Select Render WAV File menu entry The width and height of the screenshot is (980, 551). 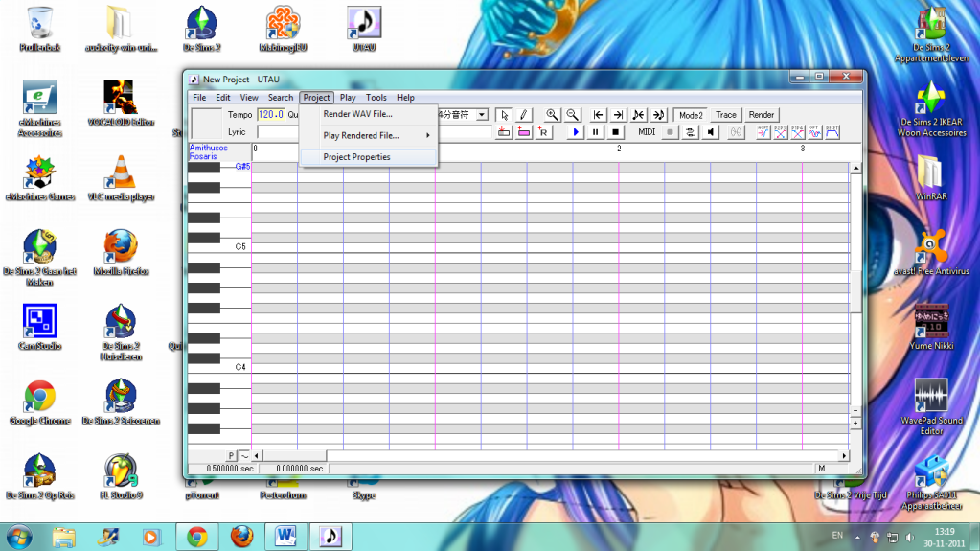pos(357,114)
